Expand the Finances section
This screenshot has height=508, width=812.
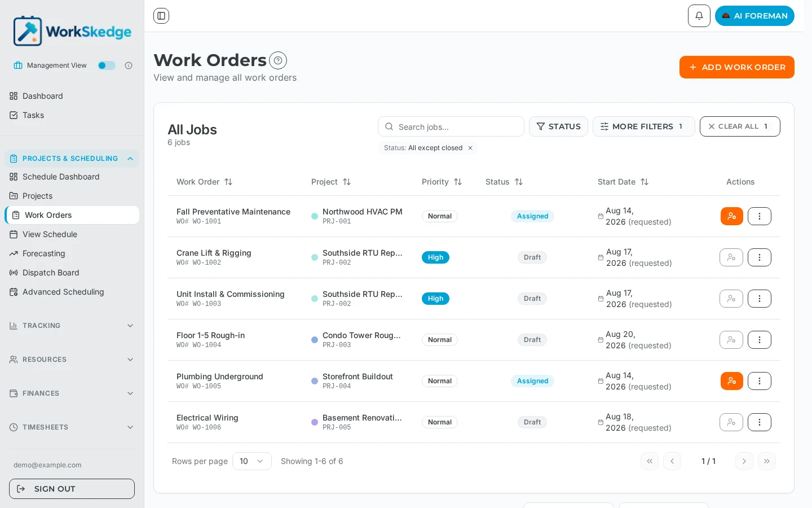tap(72, 393)
